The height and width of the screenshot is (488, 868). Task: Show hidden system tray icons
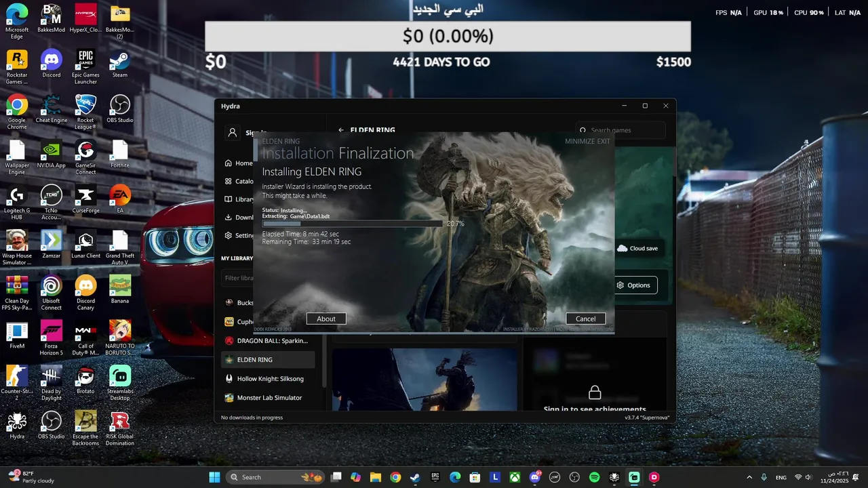pos(749,477)
